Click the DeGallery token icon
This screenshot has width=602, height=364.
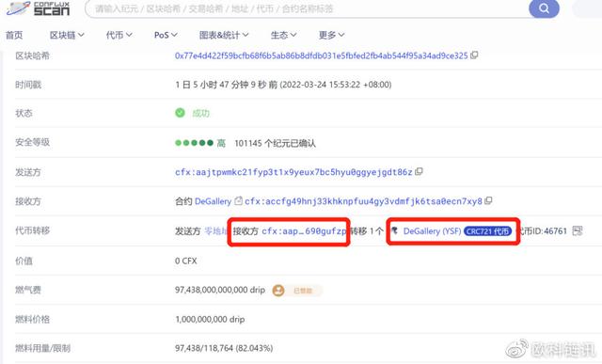pyautogui.click(x=395, y=230)
